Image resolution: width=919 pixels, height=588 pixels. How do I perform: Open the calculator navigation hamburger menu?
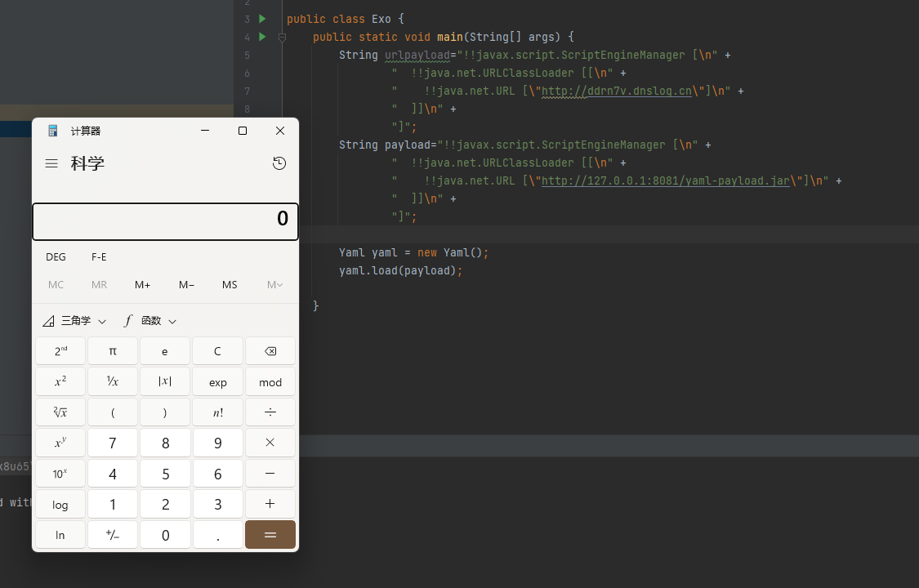point(51,163)
